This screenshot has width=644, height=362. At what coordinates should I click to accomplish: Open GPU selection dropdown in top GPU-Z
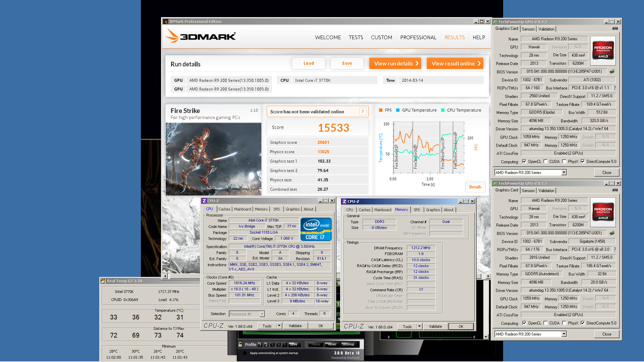(x=564, y=172)
